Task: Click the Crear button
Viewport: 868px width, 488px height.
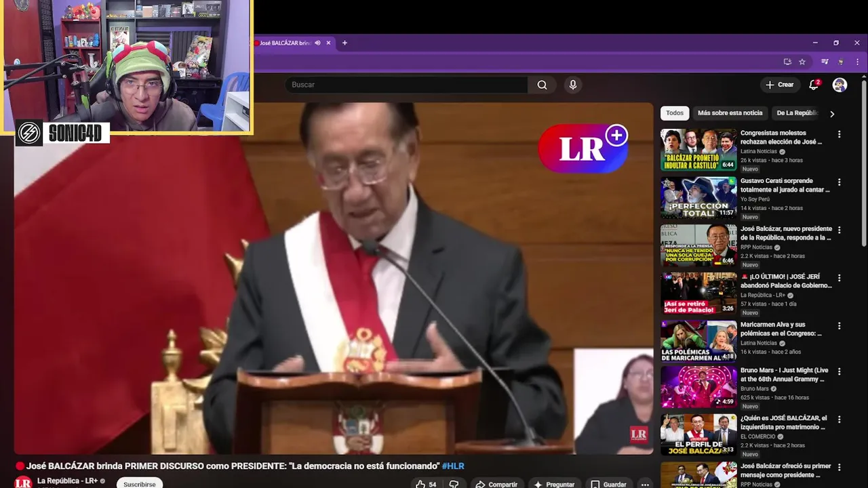Action: click(x=779, y=85)
